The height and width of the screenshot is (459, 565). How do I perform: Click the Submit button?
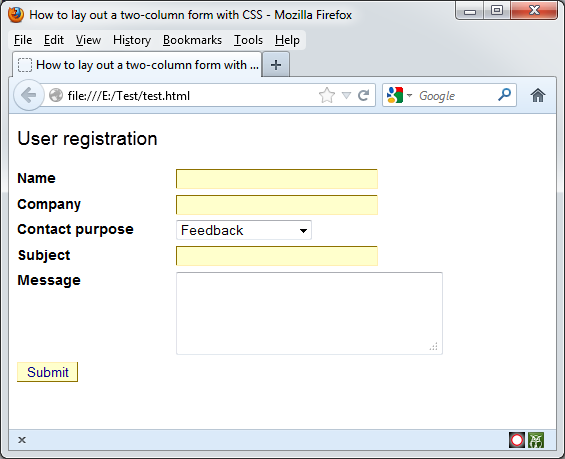coord(47,372)
